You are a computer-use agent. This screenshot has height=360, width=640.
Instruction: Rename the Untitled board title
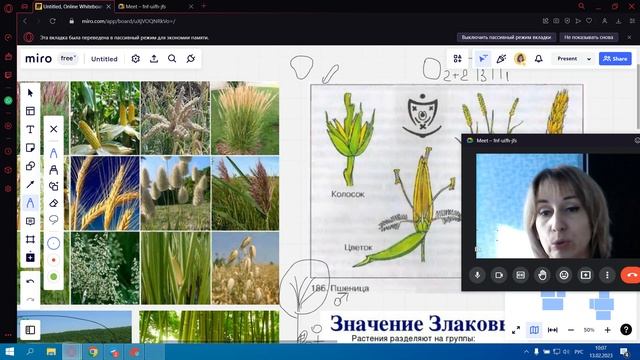(x=104, y=59)
